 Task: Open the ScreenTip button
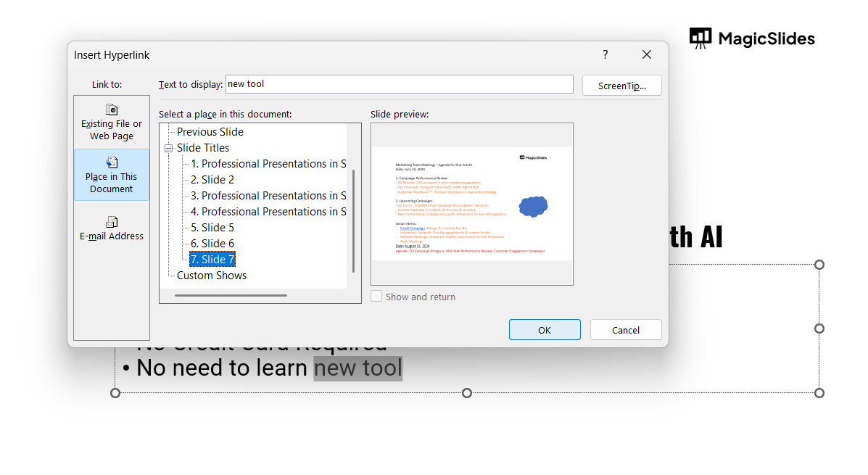coord(621,86)
